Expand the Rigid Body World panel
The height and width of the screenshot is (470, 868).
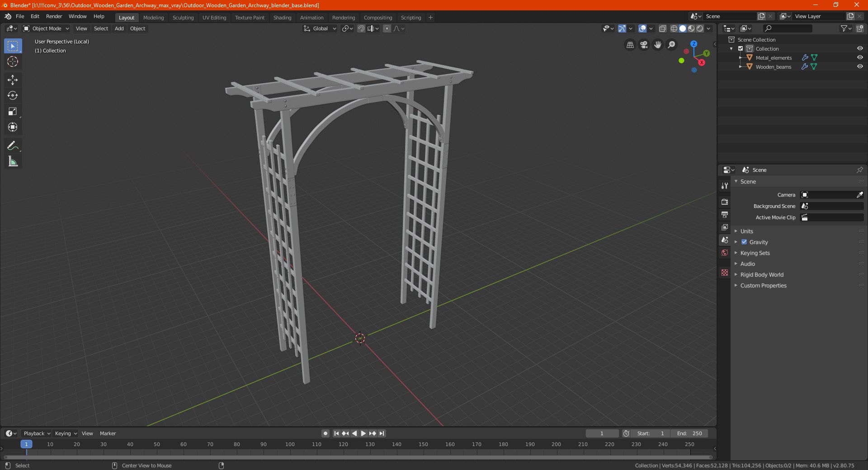coord(762,274)
